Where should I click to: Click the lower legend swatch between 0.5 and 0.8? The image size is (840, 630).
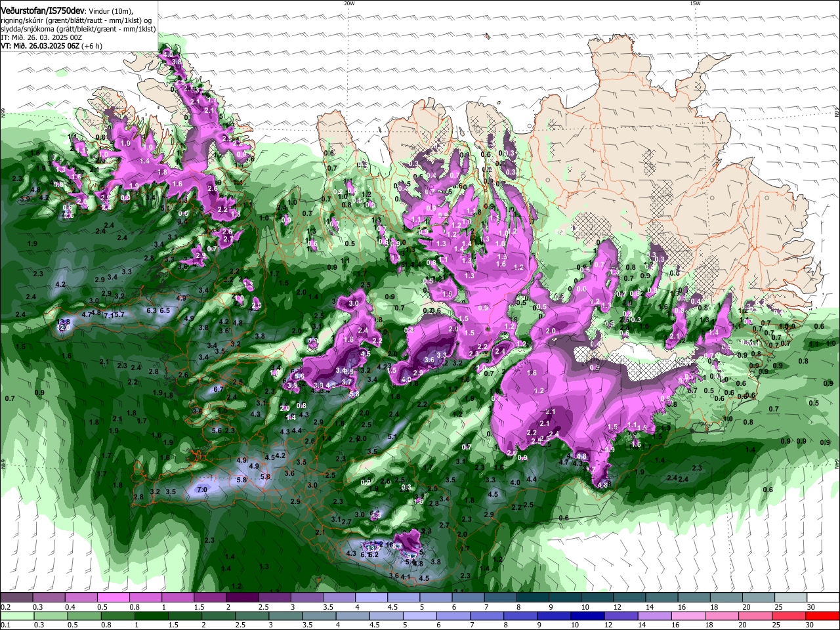click(x=85, y=616)
